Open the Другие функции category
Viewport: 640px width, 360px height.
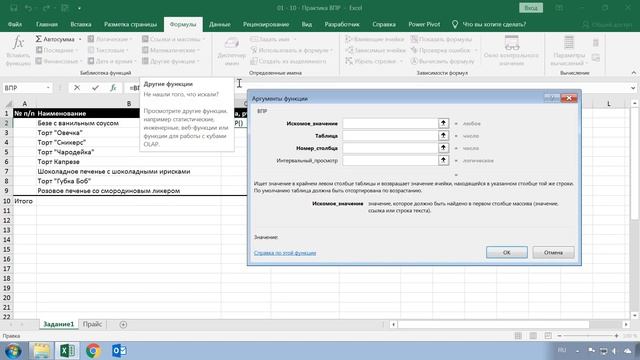[x=171, y=61]
